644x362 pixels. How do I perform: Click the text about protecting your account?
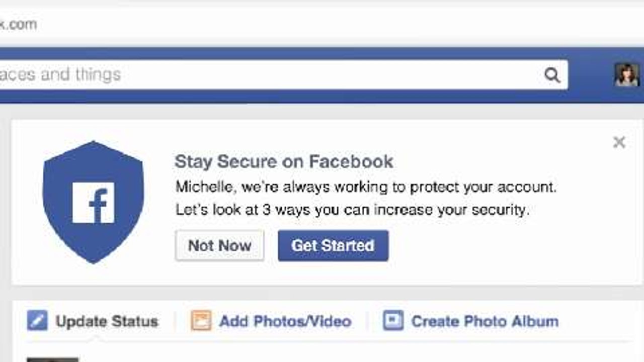click(x=366, y=187)
